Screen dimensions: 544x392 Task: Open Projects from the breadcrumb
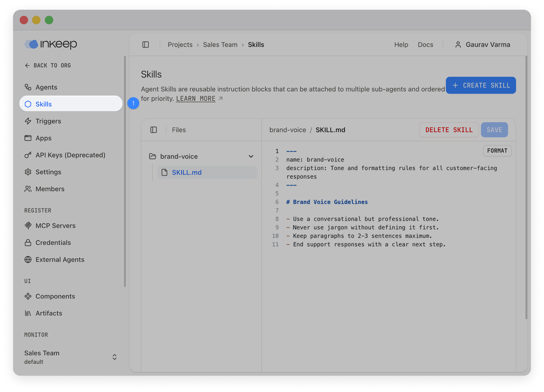coord(180,45)
